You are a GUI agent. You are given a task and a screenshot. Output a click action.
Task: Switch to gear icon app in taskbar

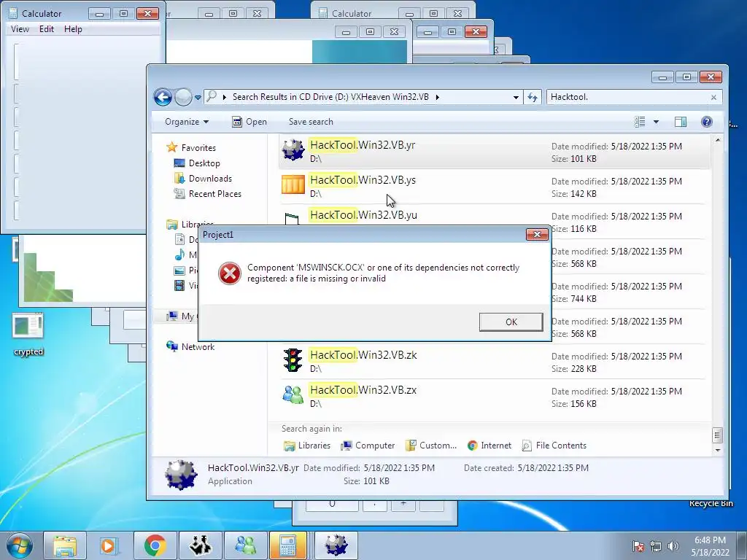point(336,545)
